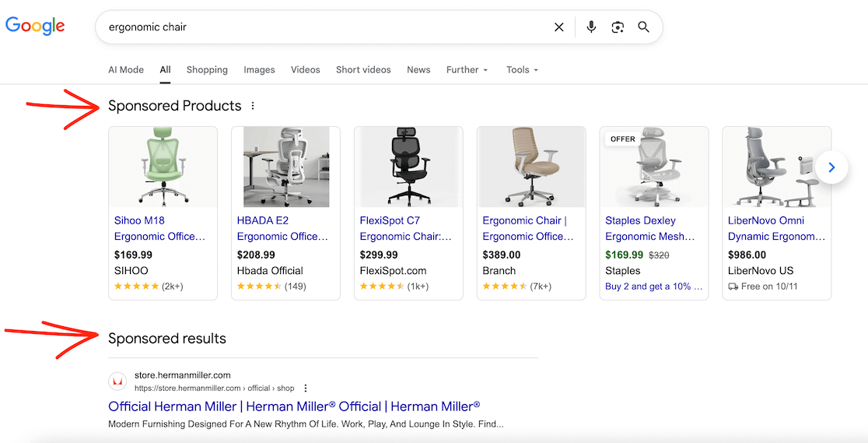The height and width of the screenshot is (443, 868).
Task: Open HBADA E2 Ergonomic Office link
Action: (283, 228)
